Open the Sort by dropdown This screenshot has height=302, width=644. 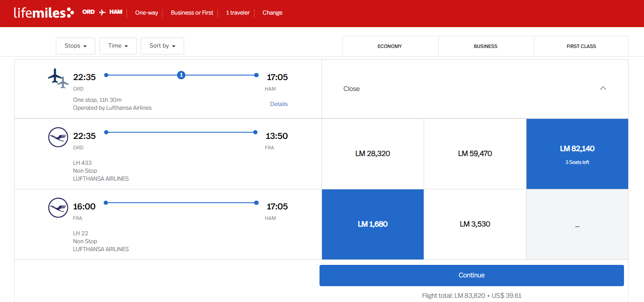coord(162,46)
